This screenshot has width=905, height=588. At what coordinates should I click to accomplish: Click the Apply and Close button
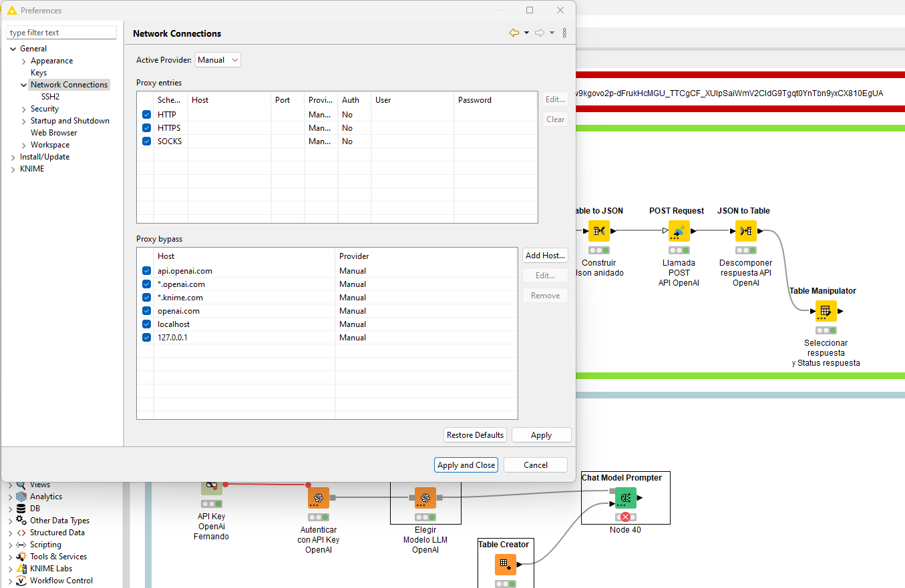(466, 465)
